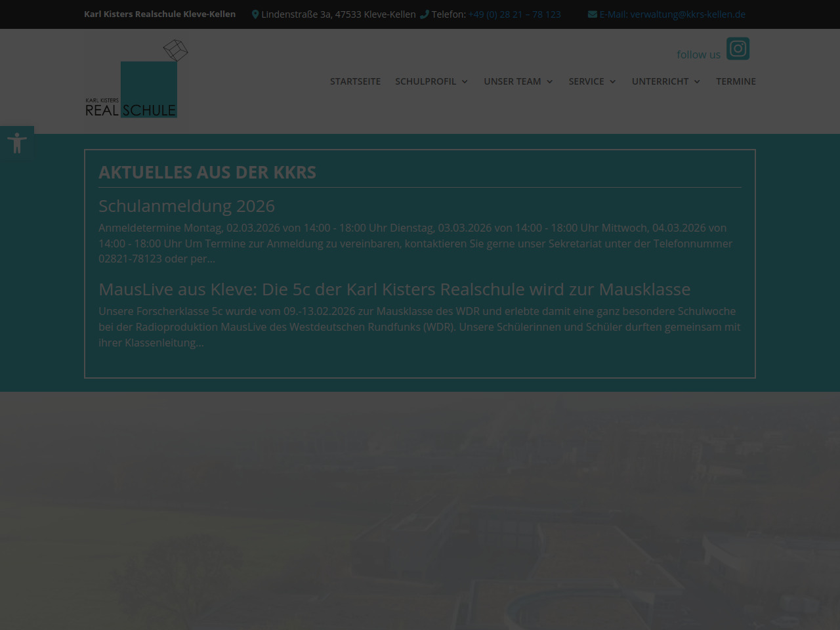Click the Schulanmeldung excerpt about Anmeldetermine
This screenshot has height=630, width=840.
tap(415, 243)
